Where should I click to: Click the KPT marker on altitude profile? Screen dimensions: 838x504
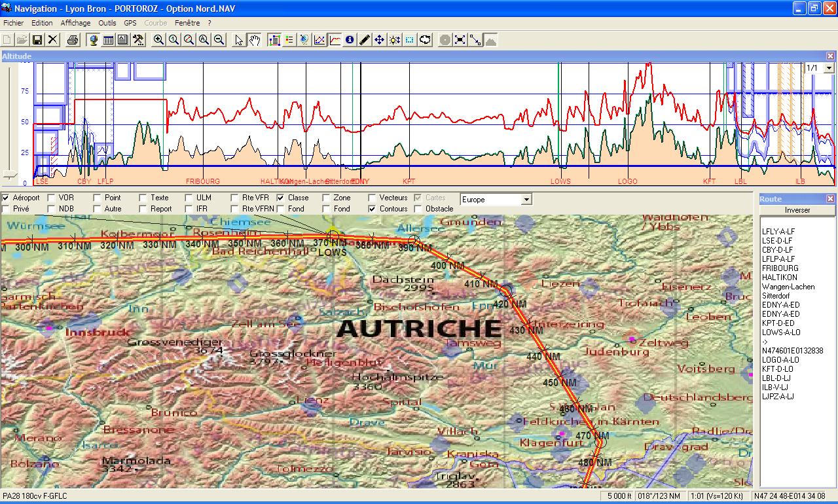coord(409,181)
